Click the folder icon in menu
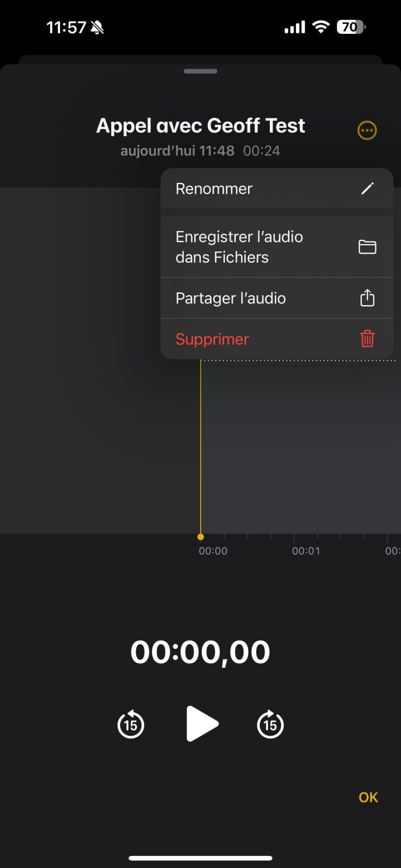 [x=367, y=247]
